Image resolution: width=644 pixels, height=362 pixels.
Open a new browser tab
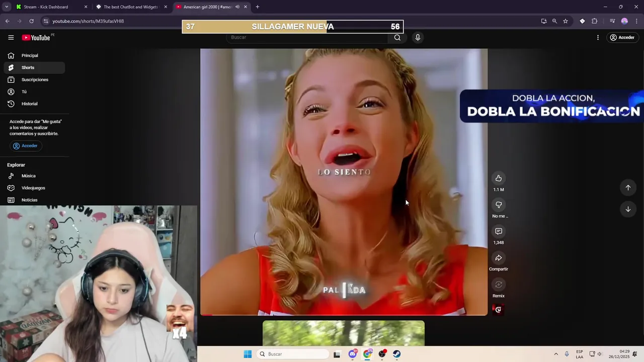(x=258, y=7)
